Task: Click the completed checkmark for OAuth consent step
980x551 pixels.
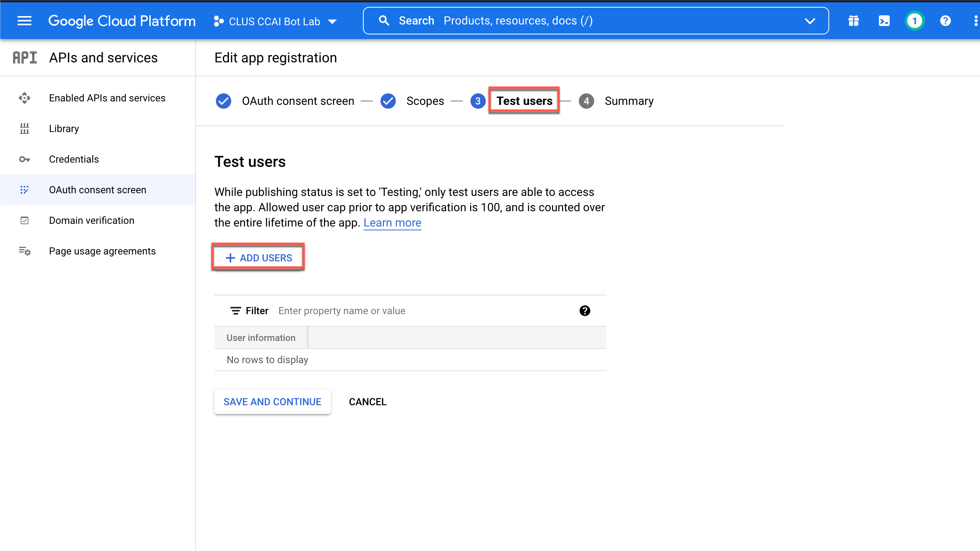Action: 224,101
